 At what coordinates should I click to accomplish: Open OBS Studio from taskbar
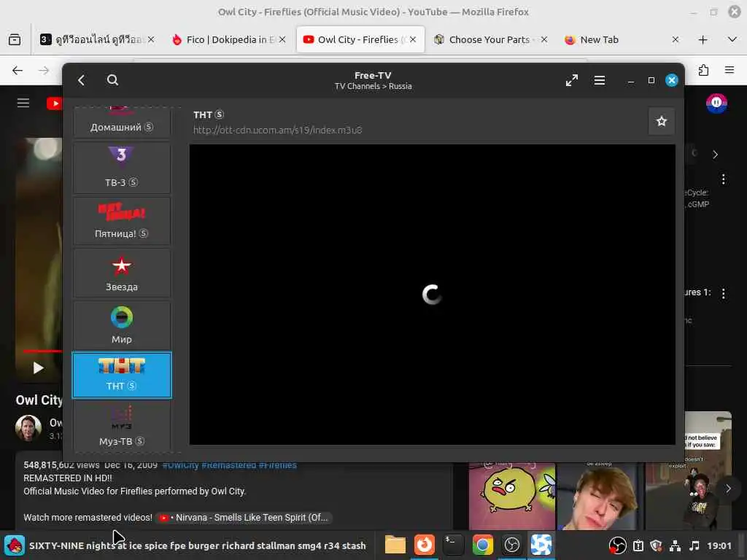(x=511, y=545)
